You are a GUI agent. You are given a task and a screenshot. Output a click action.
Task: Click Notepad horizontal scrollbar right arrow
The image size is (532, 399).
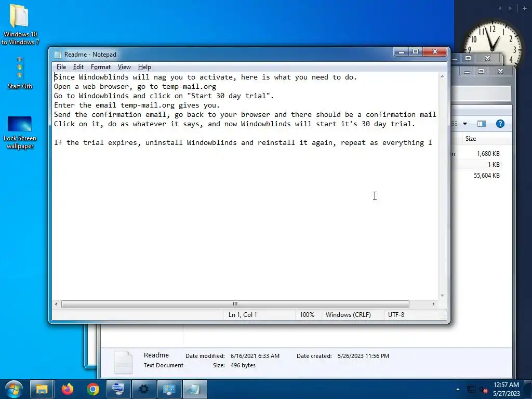(433, 304)
